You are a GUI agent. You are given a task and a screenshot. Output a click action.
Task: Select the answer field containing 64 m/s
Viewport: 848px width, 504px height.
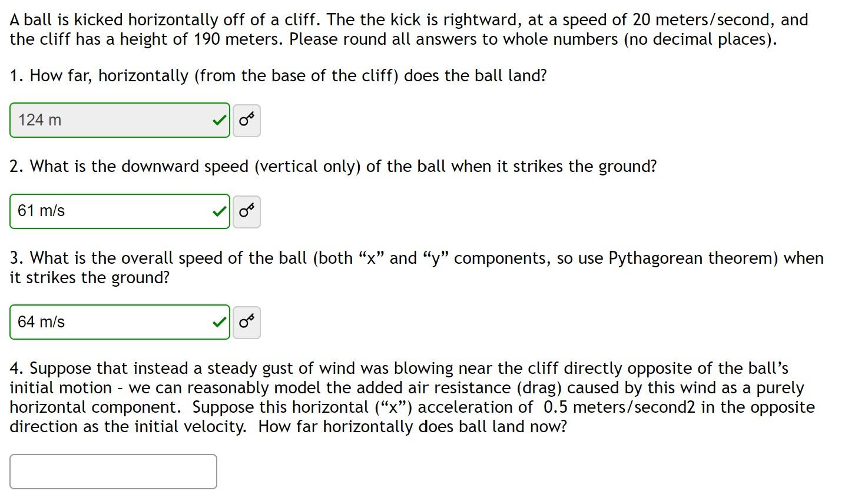106,322
